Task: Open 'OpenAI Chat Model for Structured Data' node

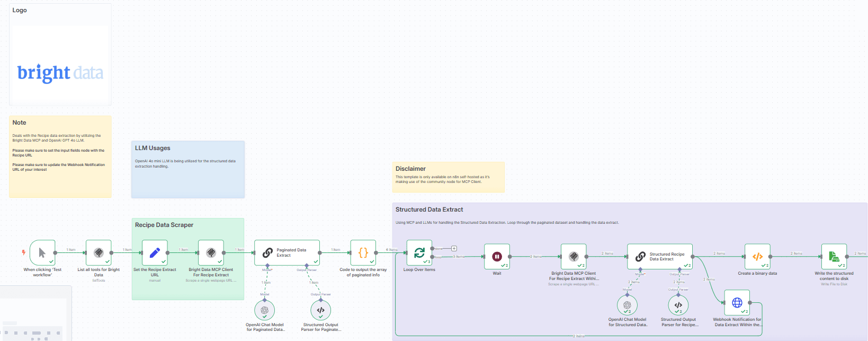Action: point(627,305)
